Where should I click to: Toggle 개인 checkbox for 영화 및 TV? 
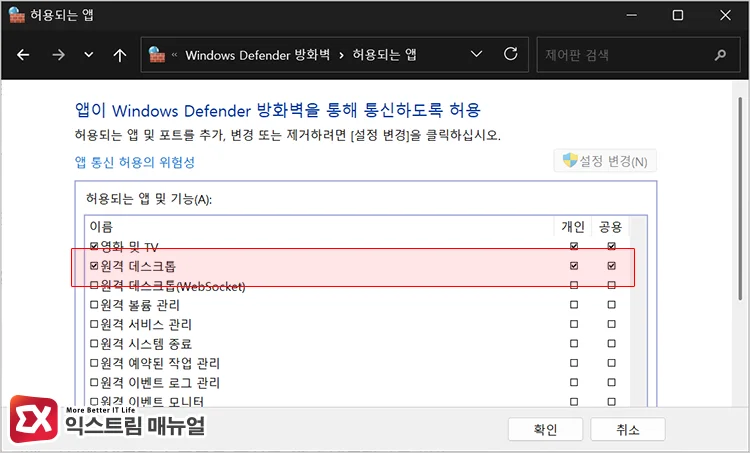tap(574, 246)
